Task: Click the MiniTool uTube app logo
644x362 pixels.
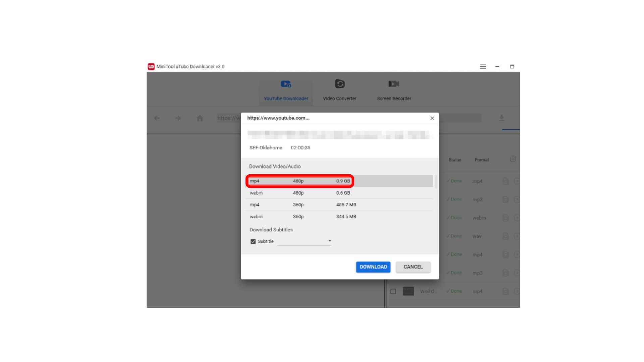Action: 152,66
